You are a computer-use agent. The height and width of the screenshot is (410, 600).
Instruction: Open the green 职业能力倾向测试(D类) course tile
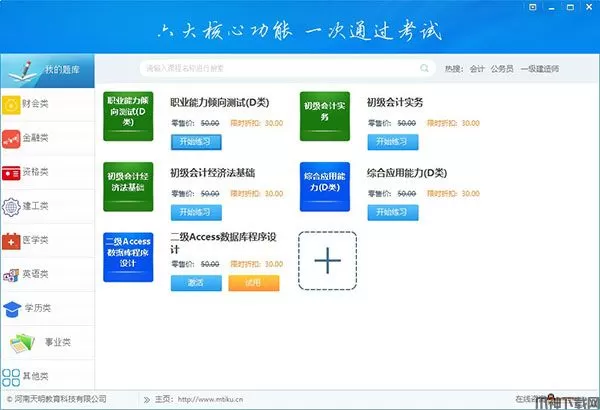pyautogui.click(x=128, y=116)
